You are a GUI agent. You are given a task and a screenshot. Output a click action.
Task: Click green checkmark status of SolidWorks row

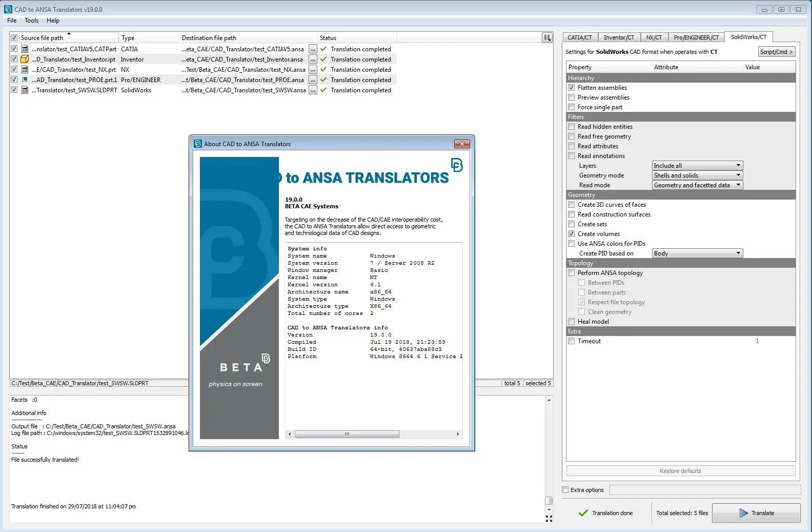pyautogui.click(x=323, y=90)
